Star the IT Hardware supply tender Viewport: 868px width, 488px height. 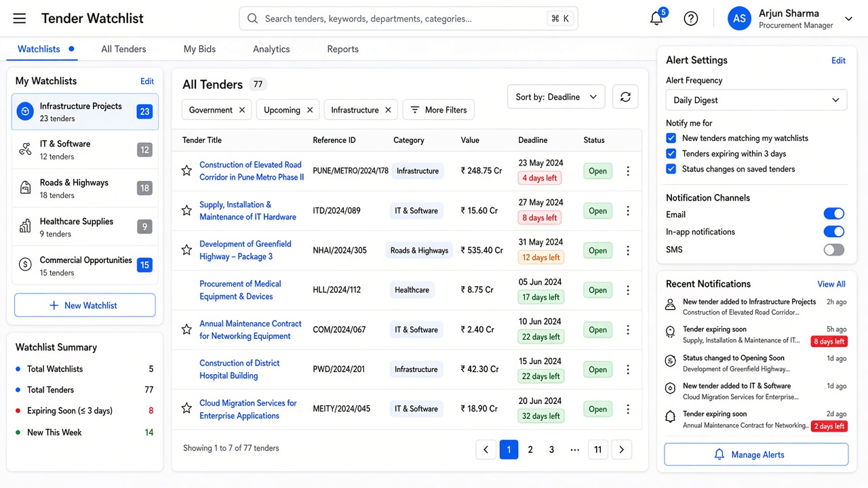tap(186, 211)
